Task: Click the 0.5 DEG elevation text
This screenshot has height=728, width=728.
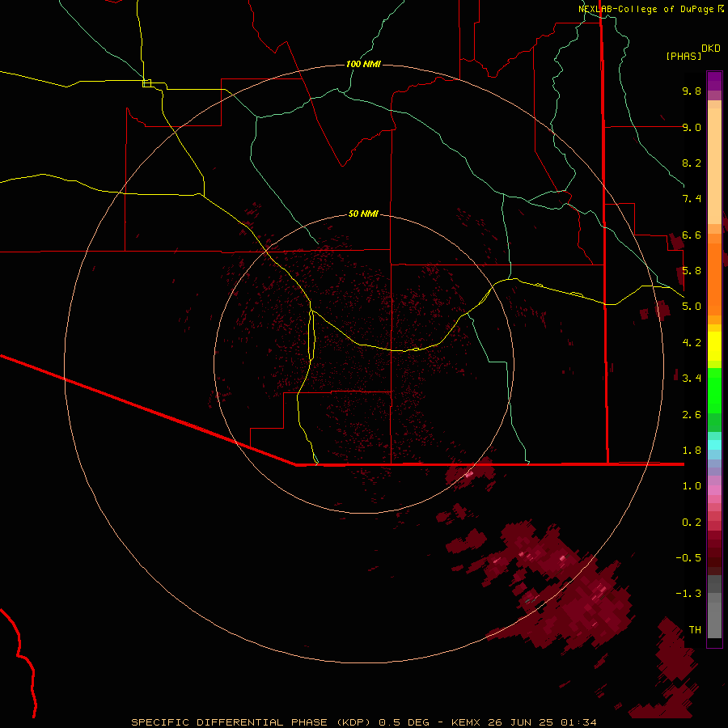Action: tap(404, 722)
